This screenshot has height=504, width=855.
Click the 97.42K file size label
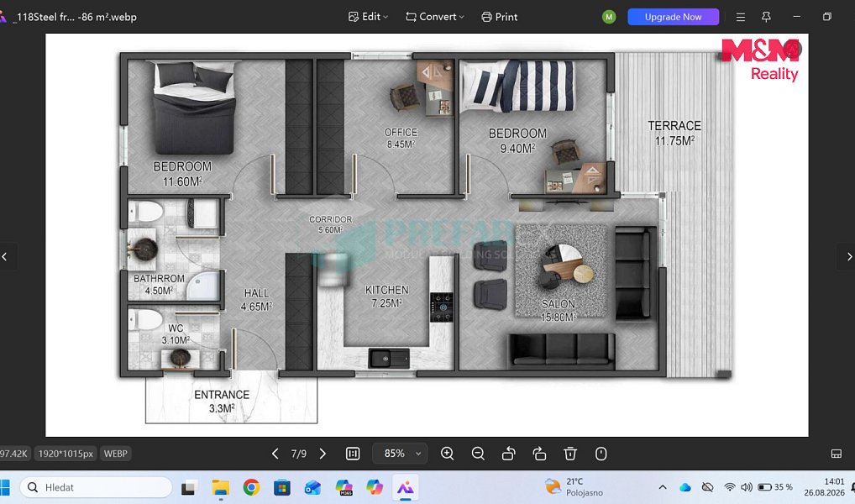point(13,454)
